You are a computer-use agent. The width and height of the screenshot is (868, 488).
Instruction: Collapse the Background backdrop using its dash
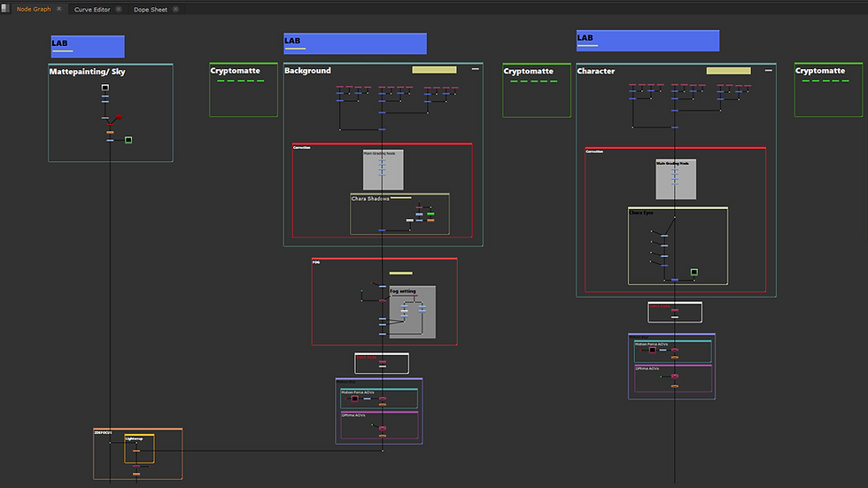click(x=475, y=69)
